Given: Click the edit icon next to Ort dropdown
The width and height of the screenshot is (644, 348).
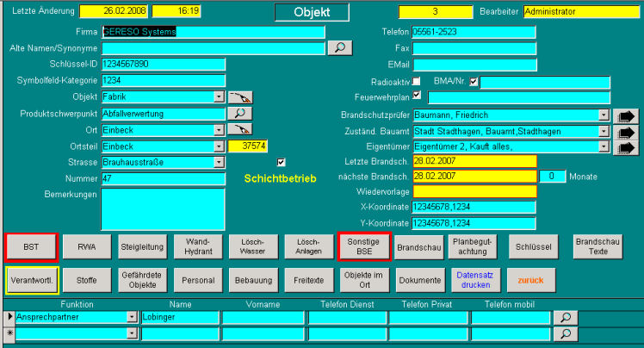Looking at the screenshot, I should coord(240,129).
